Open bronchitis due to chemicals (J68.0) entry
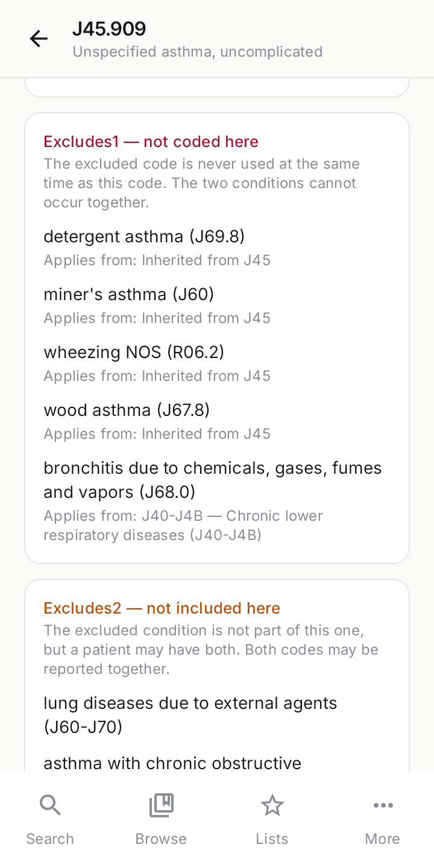434x868 pixels. [x=213, y=480]
